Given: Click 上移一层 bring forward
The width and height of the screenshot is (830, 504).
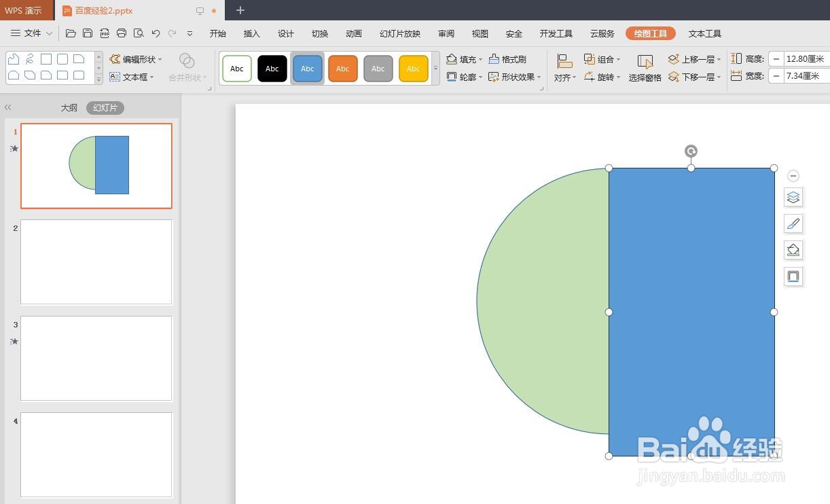Looking at the screenshot, I should [x=694, y=59].
